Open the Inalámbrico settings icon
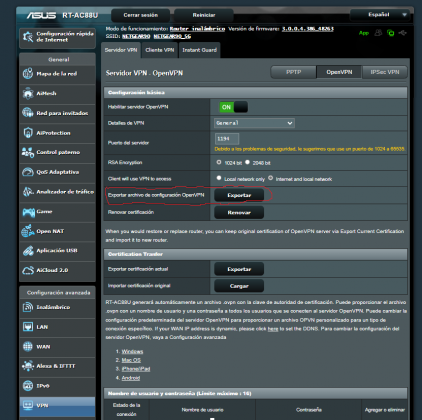The width and height of the screenshot is (422, 420). 28,307
